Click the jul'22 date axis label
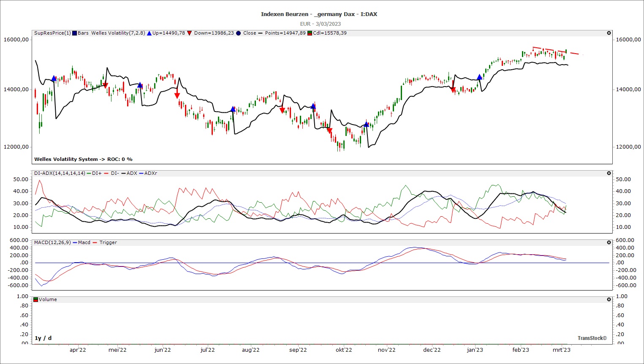The image size is (644, 364). click(207, 350)
